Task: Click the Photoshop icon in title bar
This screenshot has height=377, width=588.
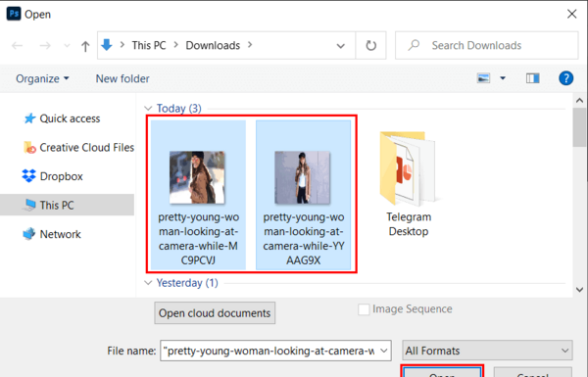Action: (14, 14)
